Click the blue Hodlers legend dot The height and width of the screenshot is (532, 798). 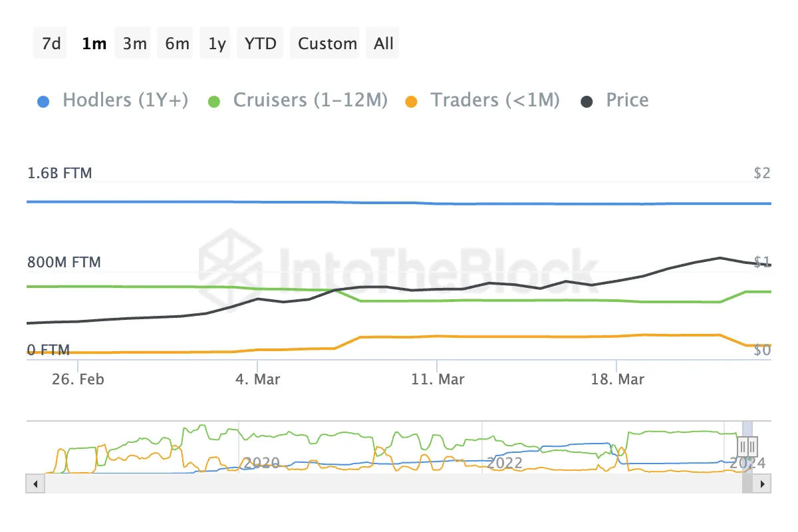click(44, 102)
